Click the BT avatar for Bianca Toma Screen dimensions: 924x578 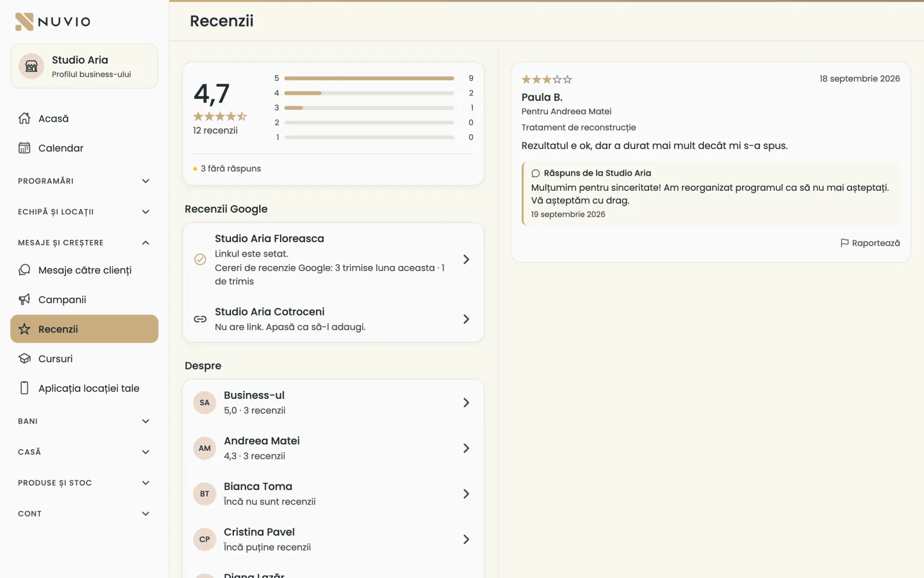click(x=204, y=494)
